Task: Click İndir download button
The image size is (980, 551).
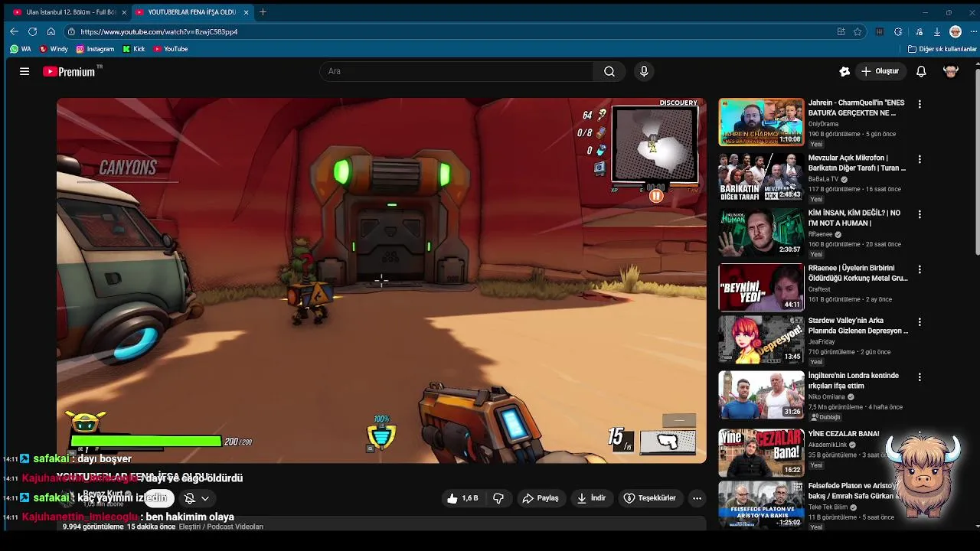Action: tap(591, 498)
